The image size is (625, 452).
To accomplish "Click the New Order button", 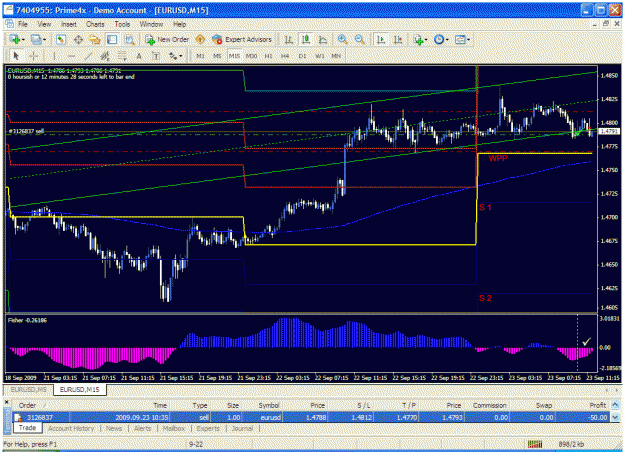I will [x=167, y=39].
